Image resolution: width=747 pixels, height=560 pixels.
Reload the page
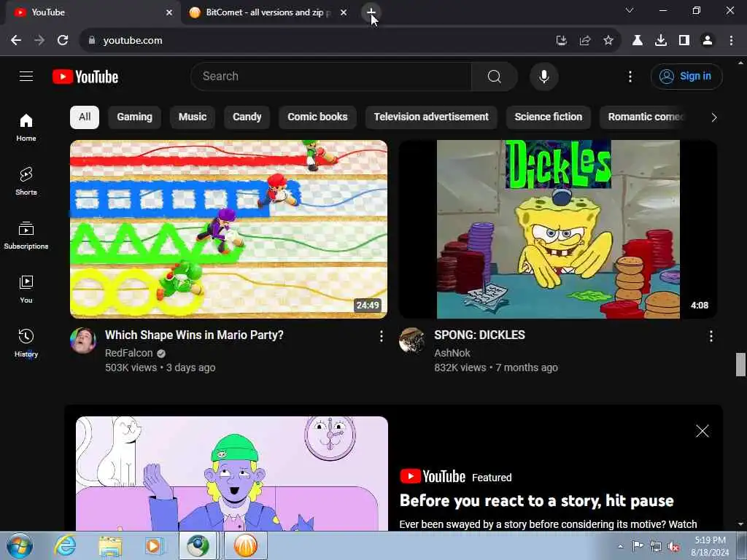point(63,41)
